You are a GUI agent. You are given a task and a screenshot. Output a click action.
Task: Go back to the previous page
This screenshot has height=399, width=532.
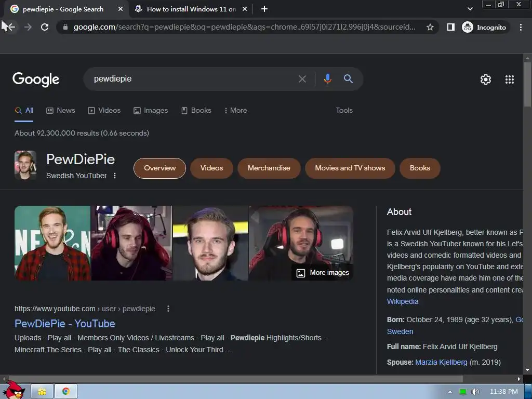tap(10, 27)
